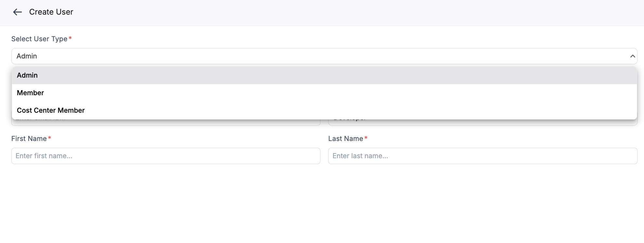Click the back arrow icon
The height and width of the screenshot is (243, 644).
tap(17, 12)
